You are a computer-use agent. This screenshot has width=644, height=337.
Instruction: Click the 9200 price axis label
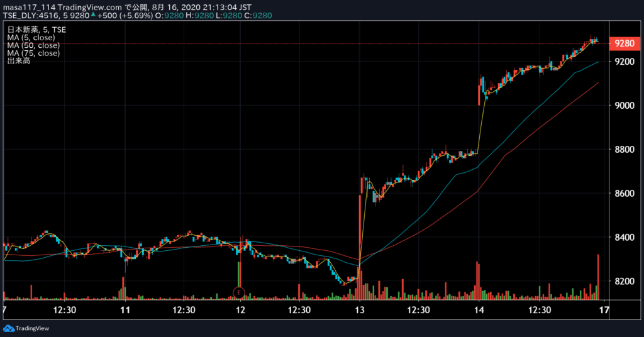pyautogui.click(x=625, y=62)
